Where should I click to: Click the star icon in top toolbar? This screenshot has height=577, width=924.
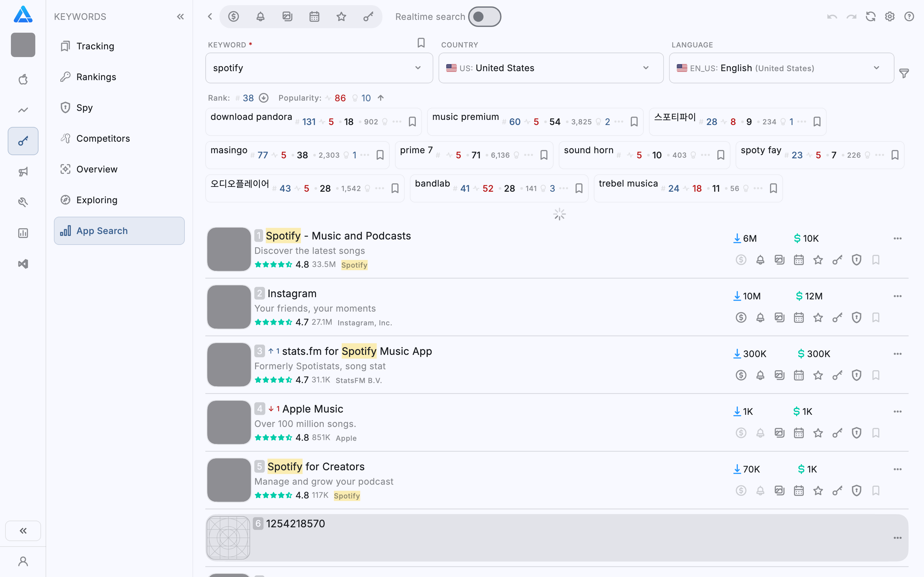coord(341,17)
